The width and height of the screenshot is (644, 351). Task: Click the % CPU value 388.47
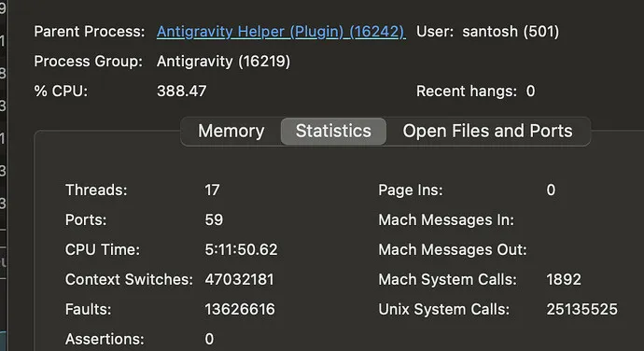click(x=182, y=91)
